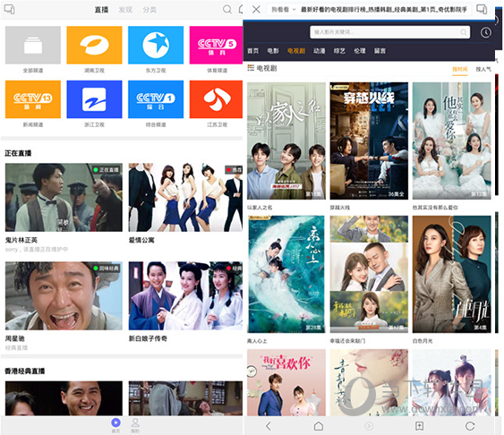The height and width of the screenshot is (435, 504).
Task: Close the browser page with the X icon
Action: tap(256, 9)
